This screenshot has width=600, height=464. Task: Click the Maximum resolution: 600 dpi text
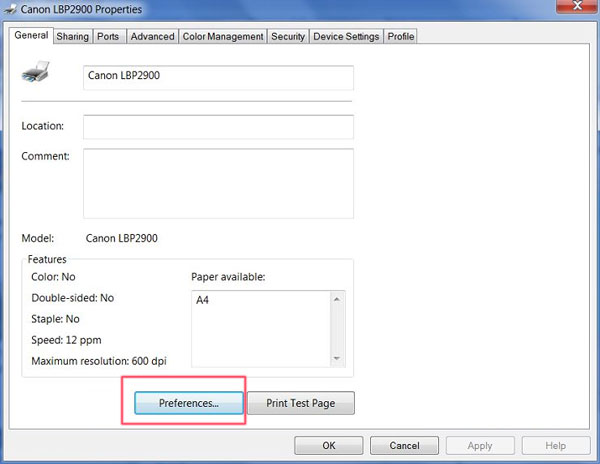(99, 361)
